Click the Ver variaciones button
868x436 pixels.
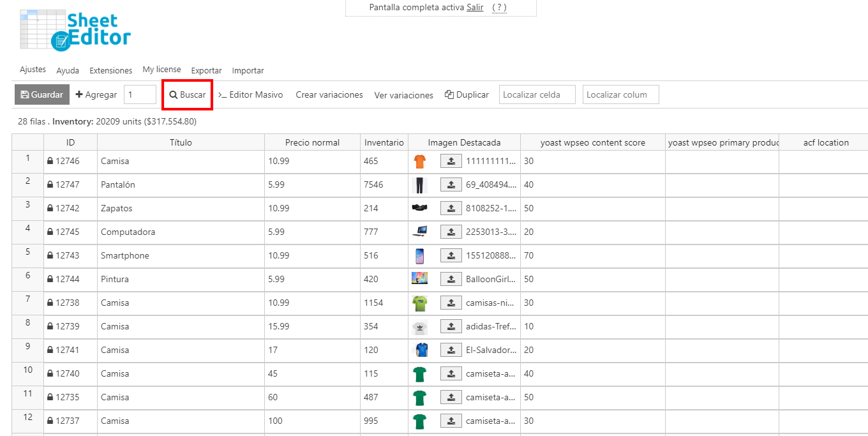pos(403,95)
